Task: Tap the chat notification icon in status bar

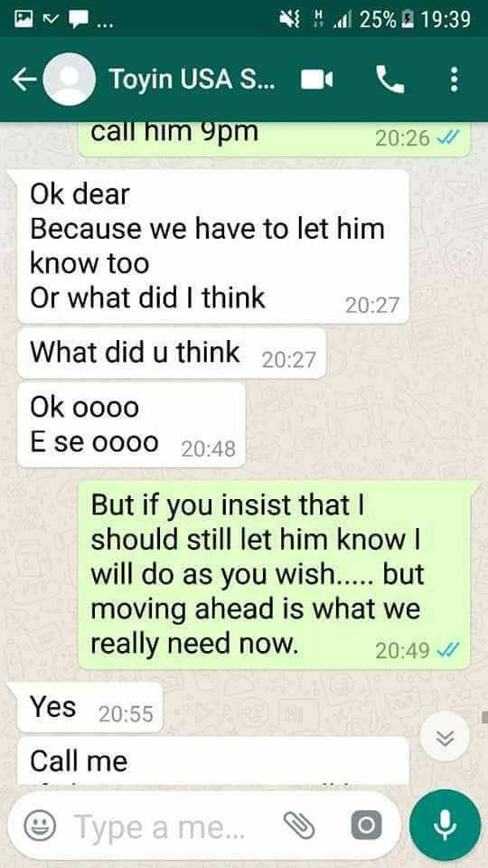Action: (78, 20)
